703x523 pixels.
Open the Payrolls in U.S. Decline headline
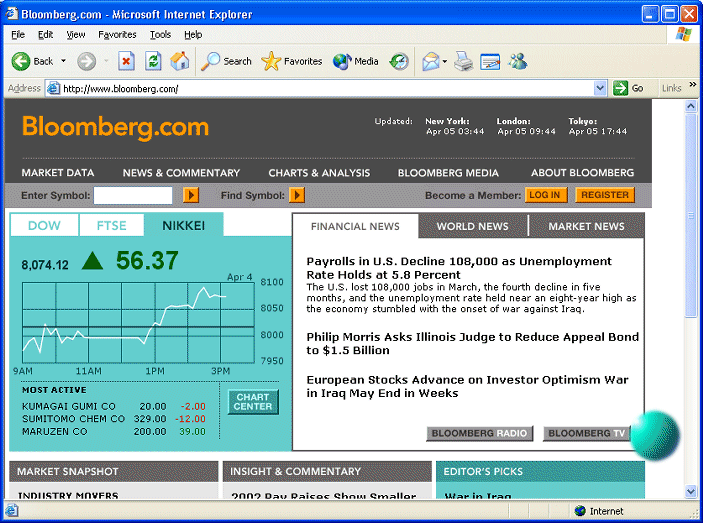pos(459,268)
